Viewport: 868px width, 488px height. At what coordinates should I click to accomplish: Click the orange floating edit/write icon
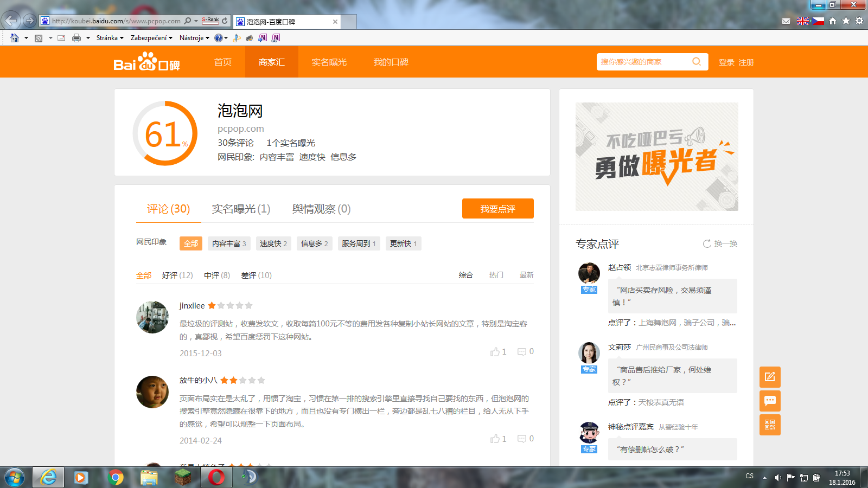tap(770, 377)
